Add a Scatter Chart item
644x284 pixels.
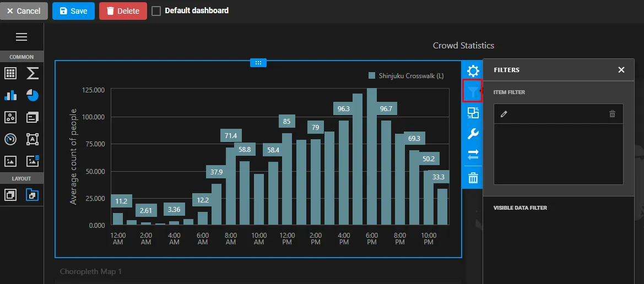click(10, 117)
